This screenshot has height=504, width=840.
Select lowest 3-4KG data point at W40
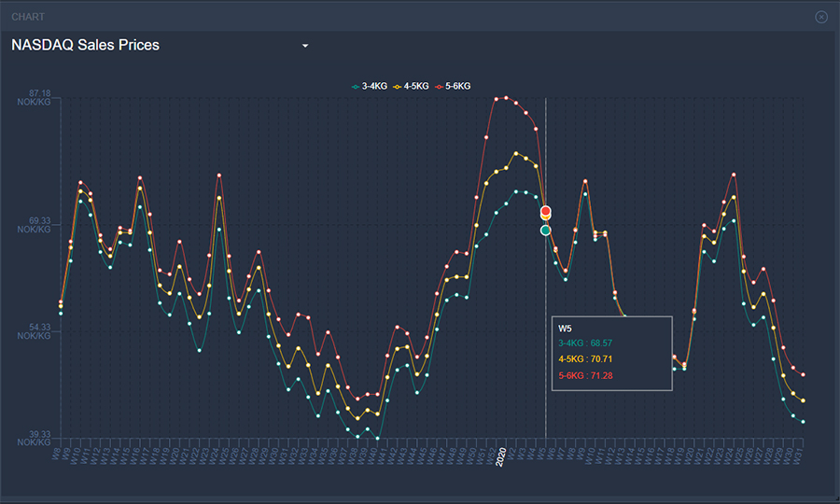click(378, 438)
